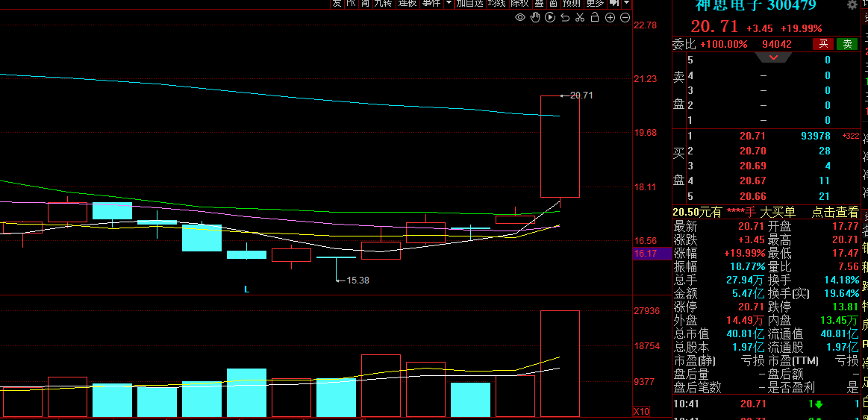Open the 更多 more menu
The height and width of the screenshot is (420, 868).
[x=595, y=3]
